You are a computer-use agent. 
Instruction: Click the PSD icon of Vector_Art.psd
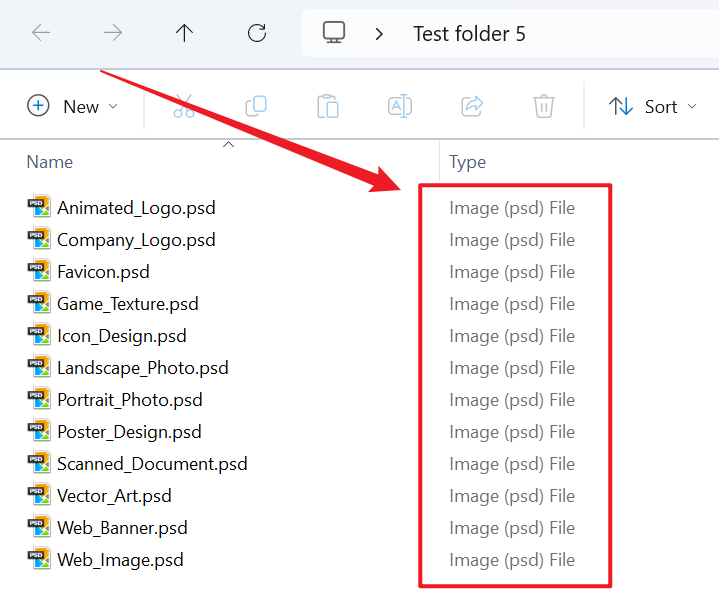pyautogui.click(x=39, y=494)
